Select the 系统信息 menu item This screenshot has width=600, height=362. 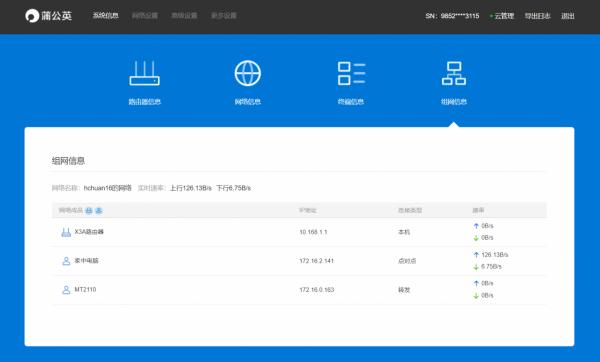point(106,16)
